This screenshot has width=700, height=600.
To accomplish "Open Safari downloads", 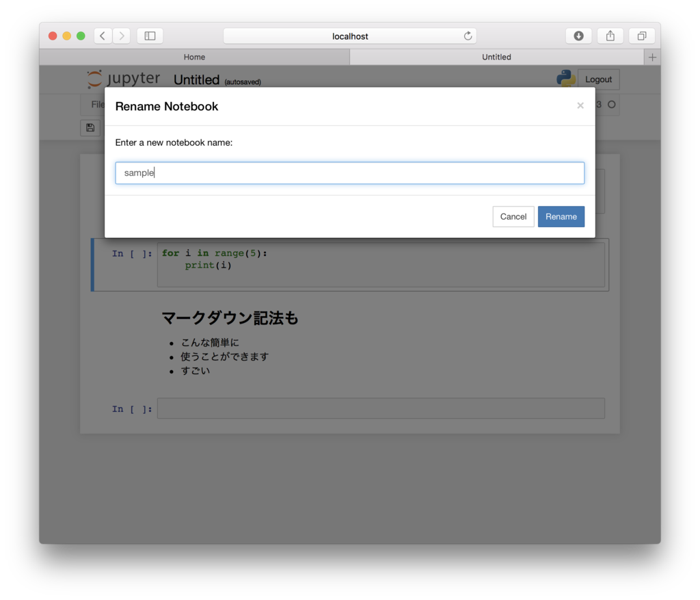I will click(x=578, y=36).
